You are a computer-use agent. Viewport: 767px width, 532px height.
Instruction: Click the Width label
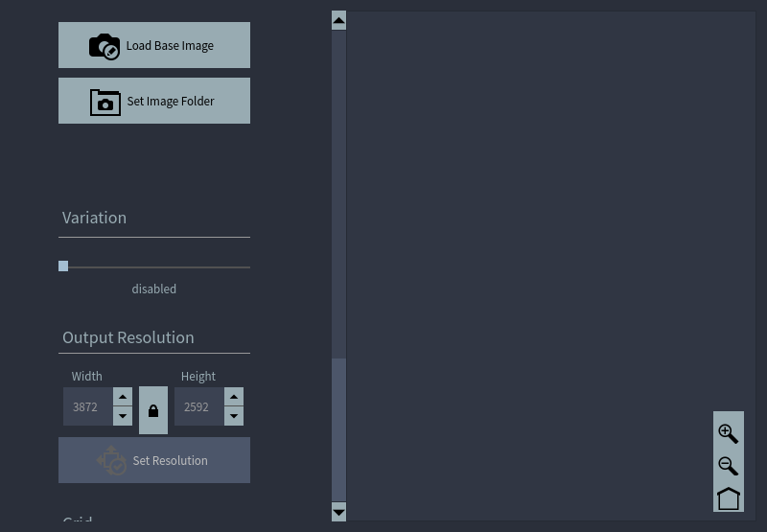87,376
